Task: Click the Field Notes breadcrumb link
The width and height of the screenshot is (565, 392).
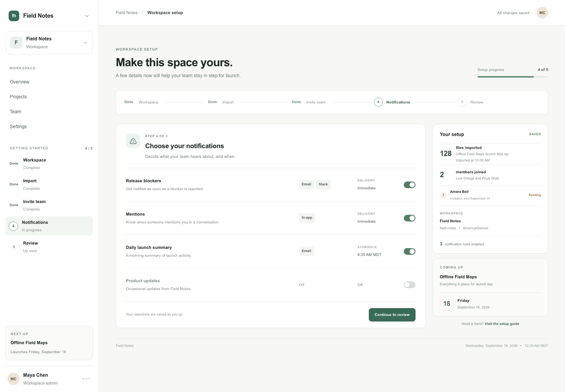Action: (x=127, y=13)
